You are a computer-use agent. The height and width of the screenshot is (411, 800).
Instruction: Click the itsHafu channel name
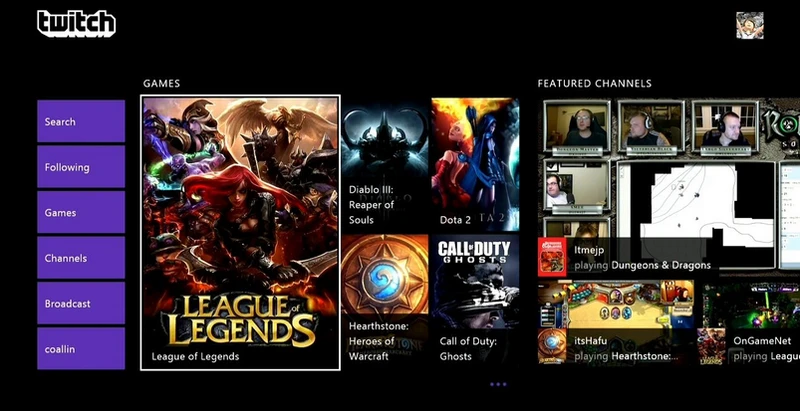(x=590, y=341)
